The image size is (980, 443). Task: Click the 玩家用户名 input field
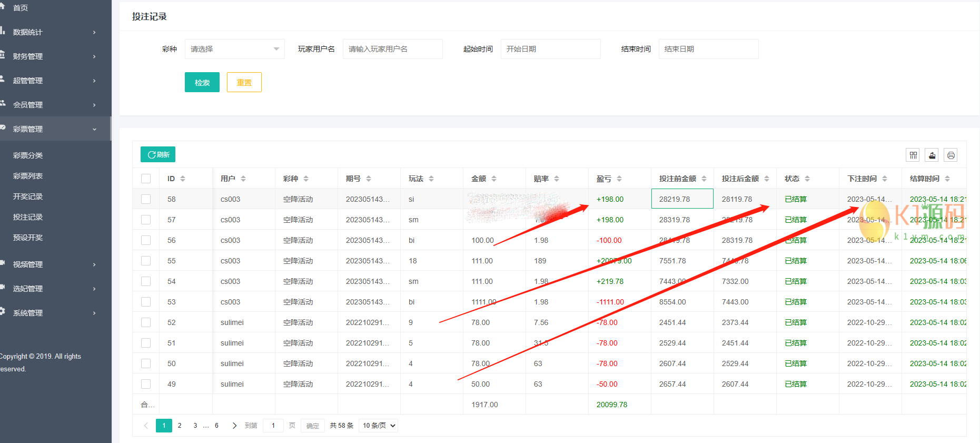coord(392,49)
